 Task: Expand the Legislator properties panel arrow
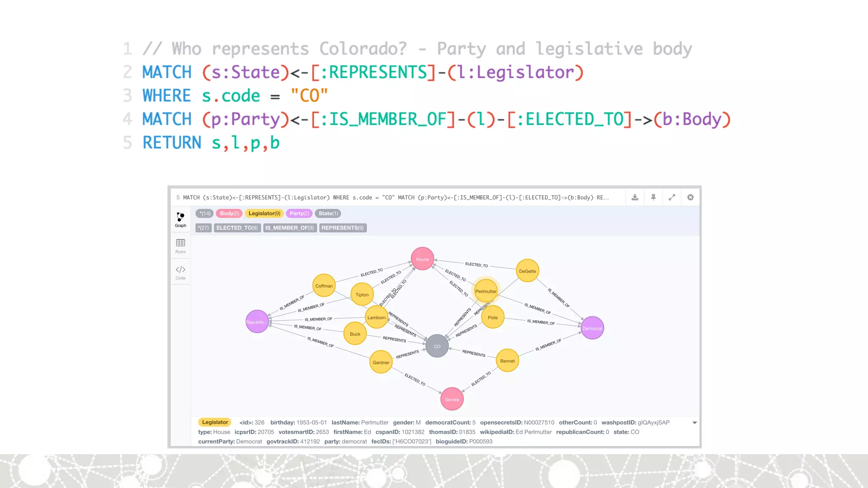[695, 423]
